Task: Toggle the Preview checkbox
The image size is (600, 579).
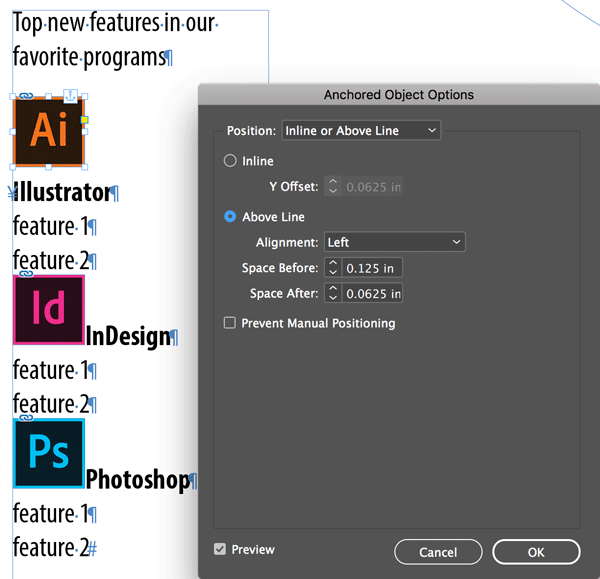Action: click(x=220, y=549)
